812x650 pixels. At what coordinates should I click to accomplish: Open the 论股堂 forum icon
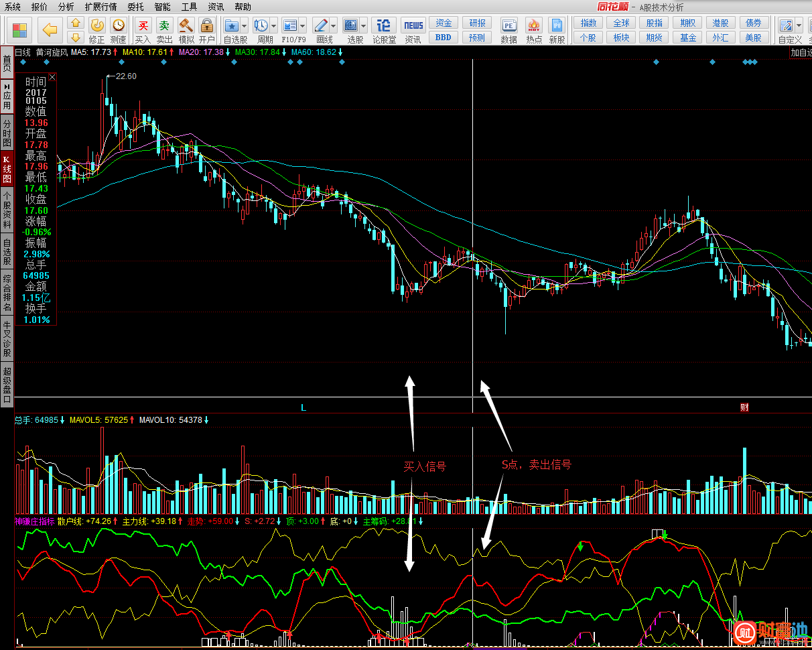(384, 26)
